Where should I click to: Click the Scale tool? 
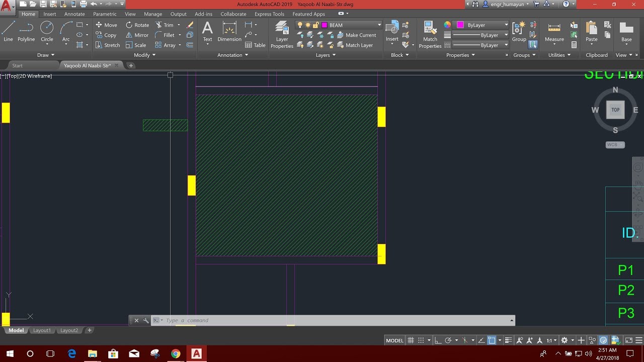pos(136,45)
